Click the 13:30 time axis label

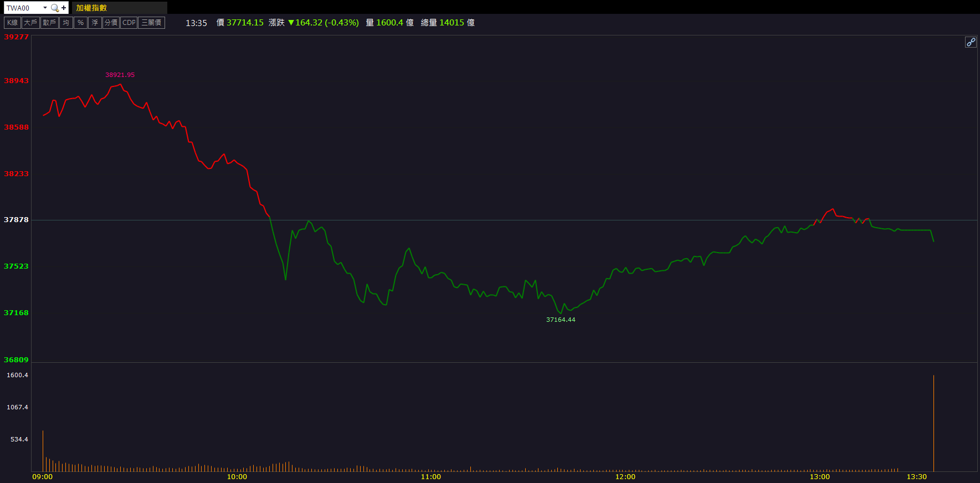point(917,477)
